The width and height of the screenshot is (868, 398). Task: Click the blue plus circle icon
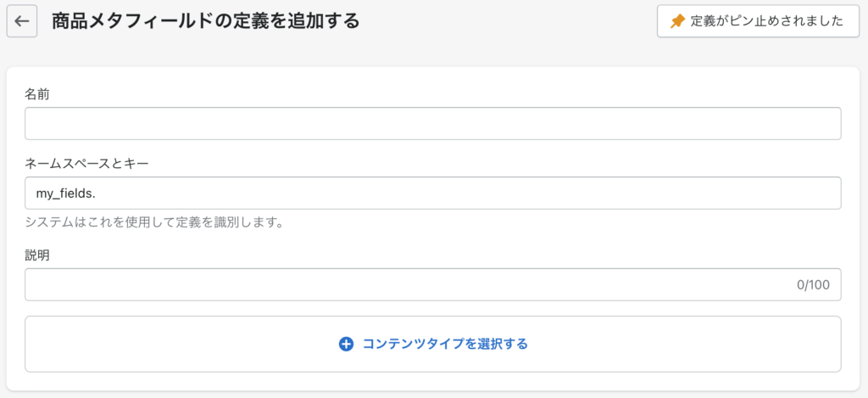click(346, 345)
